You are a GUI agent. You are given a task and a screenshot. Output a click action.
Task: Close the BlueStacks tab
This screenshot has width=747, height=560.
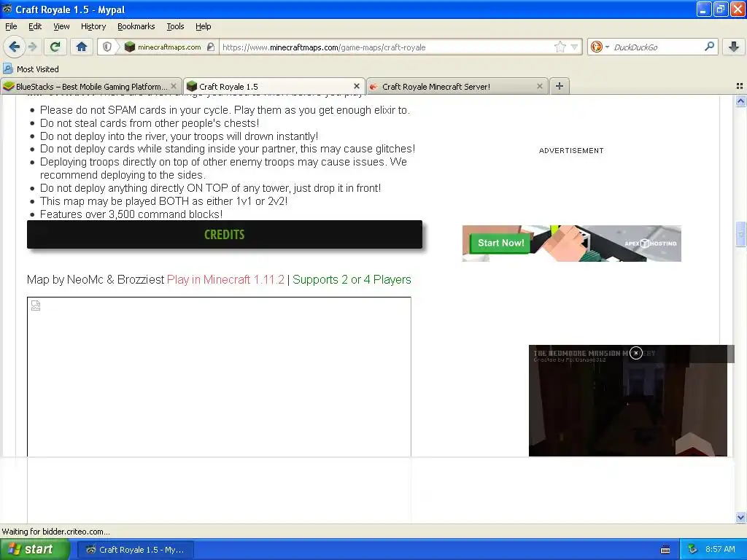(x=174, y=86)
